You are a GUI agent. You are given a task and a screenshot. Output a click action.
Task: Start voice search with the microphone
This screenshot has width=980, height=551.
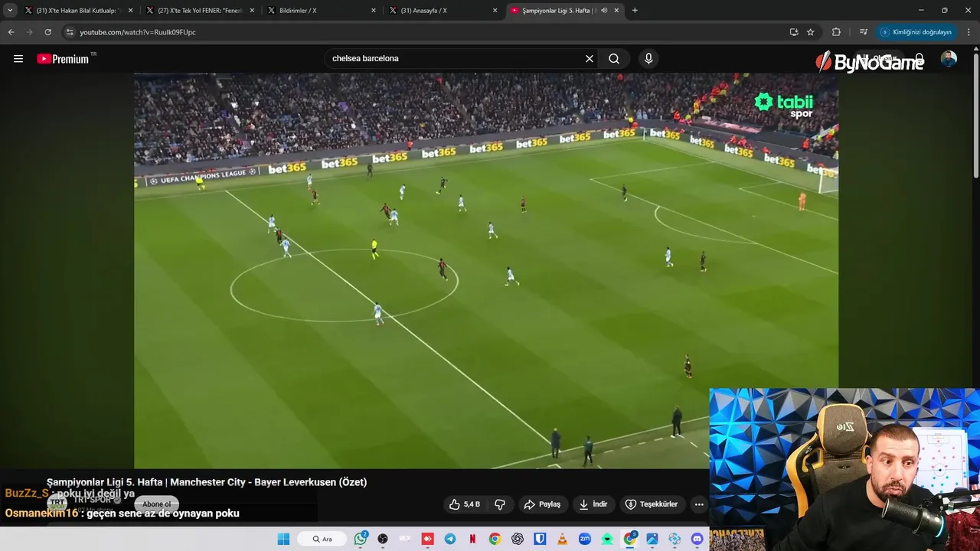(x=648, y=58)
